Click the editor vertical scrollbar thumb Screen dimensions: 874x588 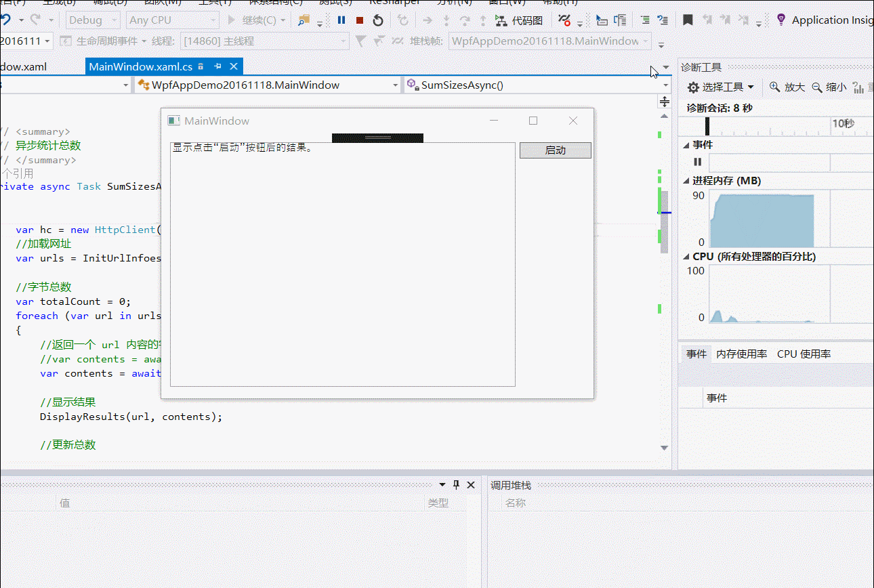point(665,222)
